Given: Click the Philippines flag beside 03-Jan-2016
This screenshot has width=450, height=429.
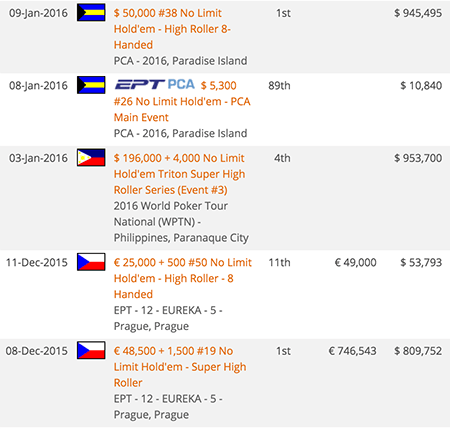Looking at the screenshot, I should click(x=91, y=157).
